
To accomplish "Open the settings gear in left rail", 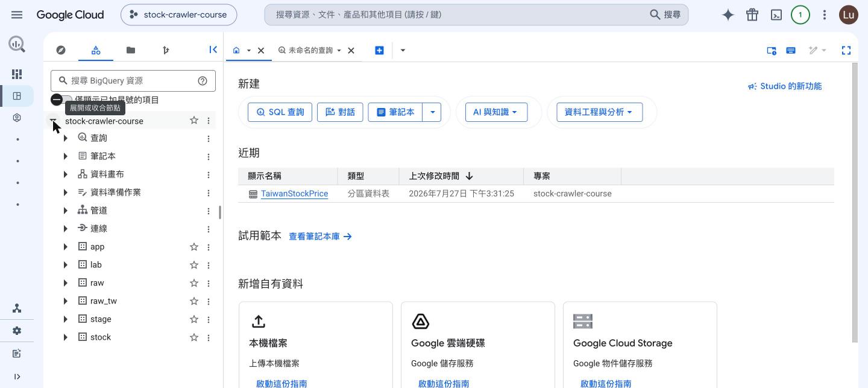I will click(17, 331).
